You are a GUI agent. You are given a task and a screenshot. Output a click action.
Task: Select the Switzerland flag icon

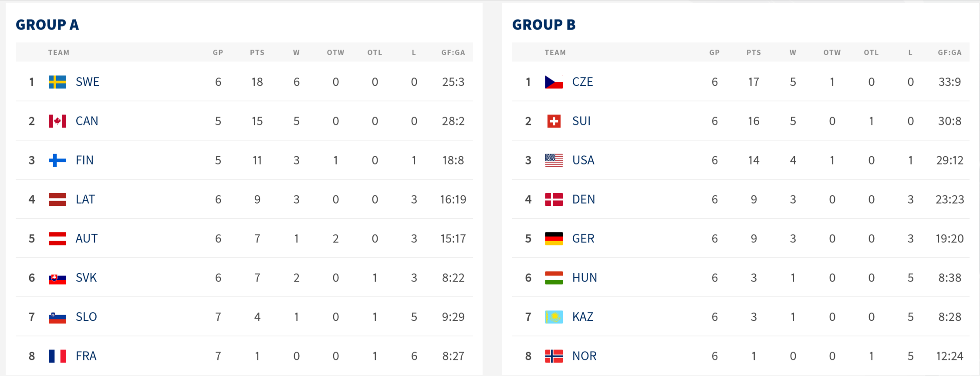point(554,121)
